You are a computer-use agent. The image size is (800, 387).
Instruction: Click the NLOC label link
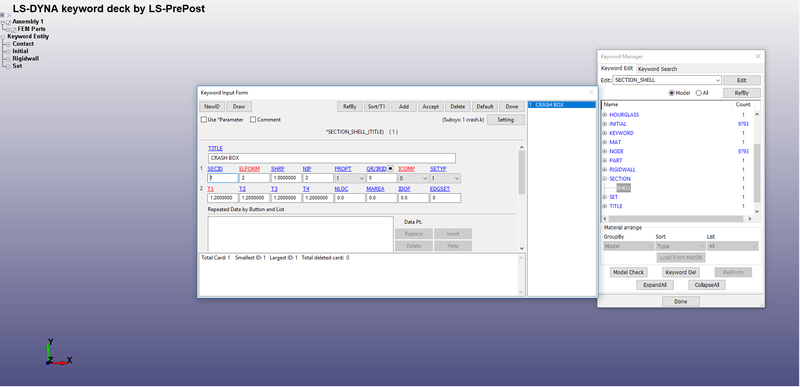(341, 189)
